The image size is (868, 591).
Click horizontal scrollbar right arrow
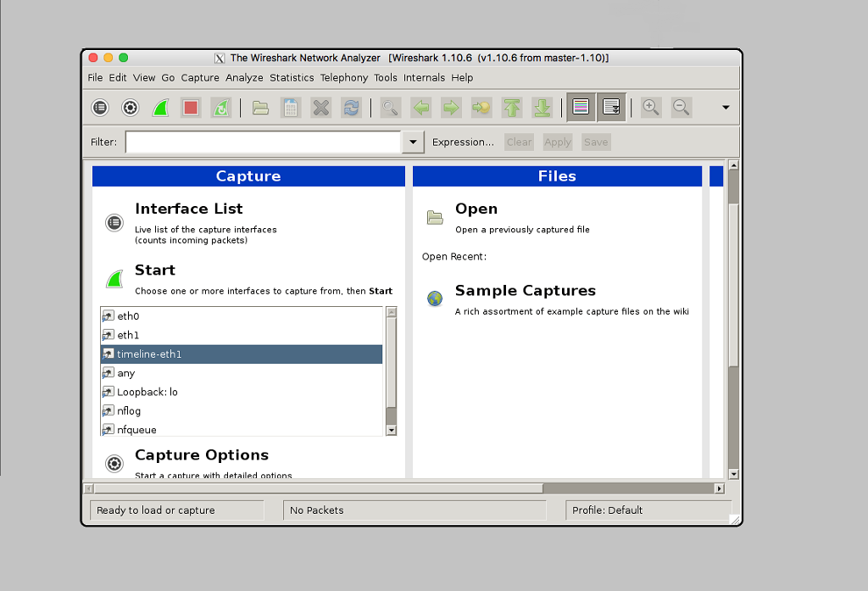pyautogui.click(x=719, y=488)
